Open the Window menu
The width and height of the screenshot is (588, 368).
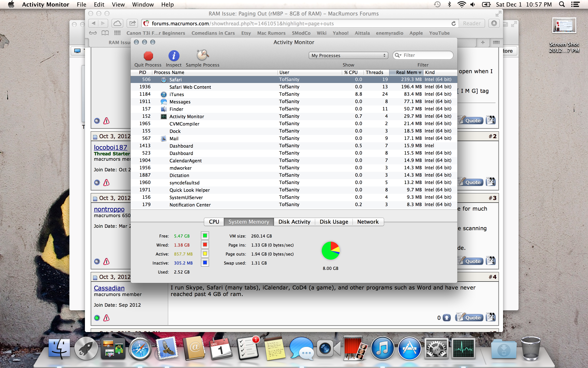pyautogui.click(x=143, y=4)
